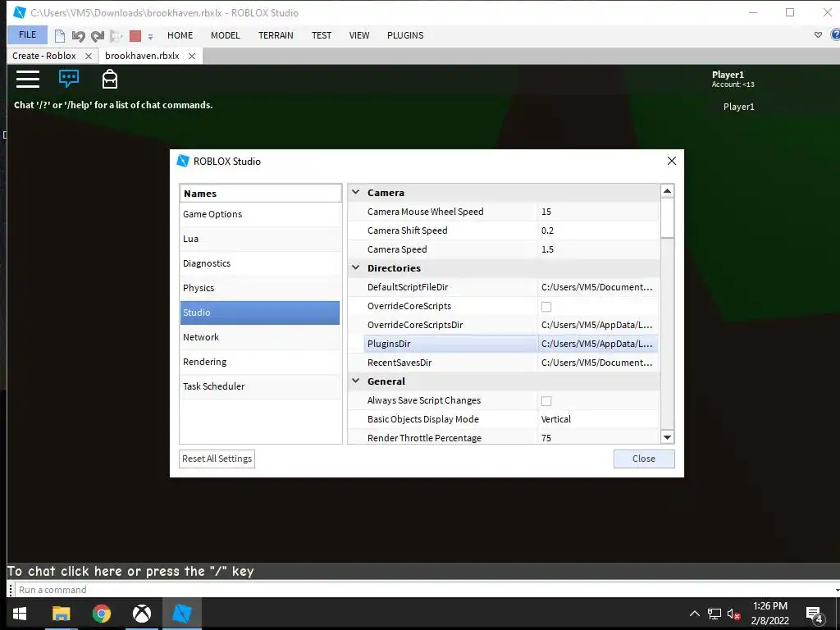Open the Xbox app from the taskbar
This screenshot has height=630, width=840.
tap(141, 614)
